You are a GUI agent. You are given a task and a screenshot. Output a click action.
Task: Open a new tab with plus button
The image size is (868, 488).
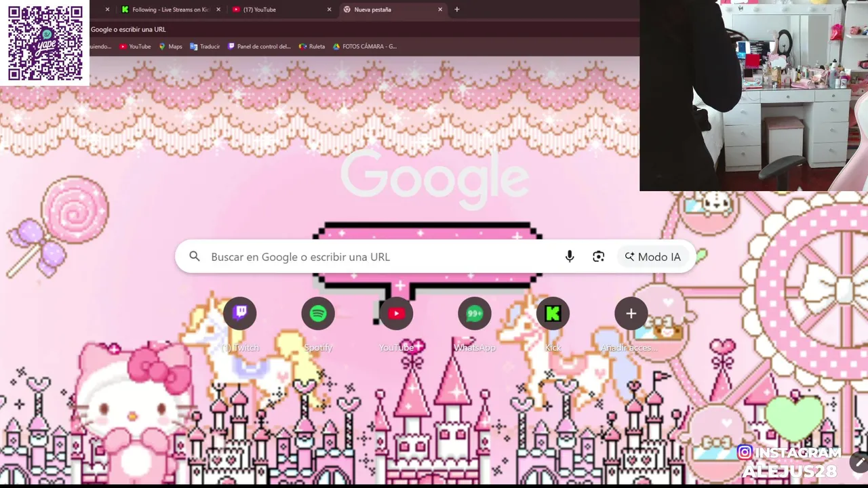pos(457,9)
